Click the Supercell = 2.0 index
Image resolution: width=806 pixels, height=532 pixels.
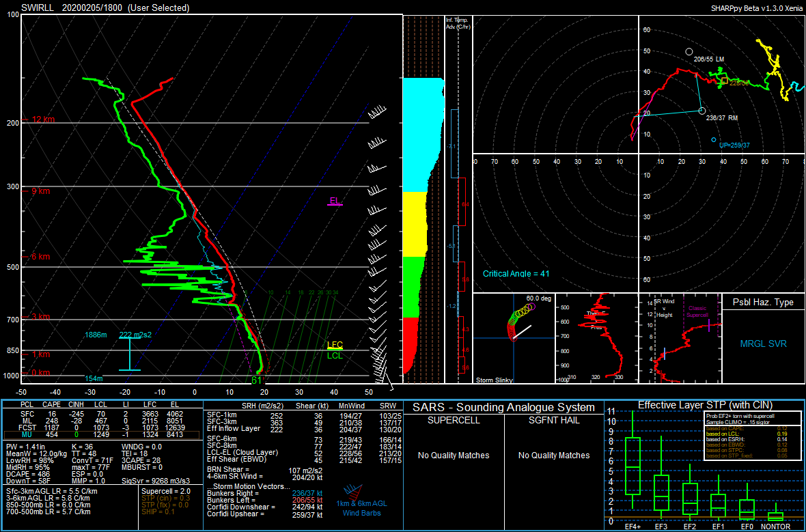click(165, 491)
